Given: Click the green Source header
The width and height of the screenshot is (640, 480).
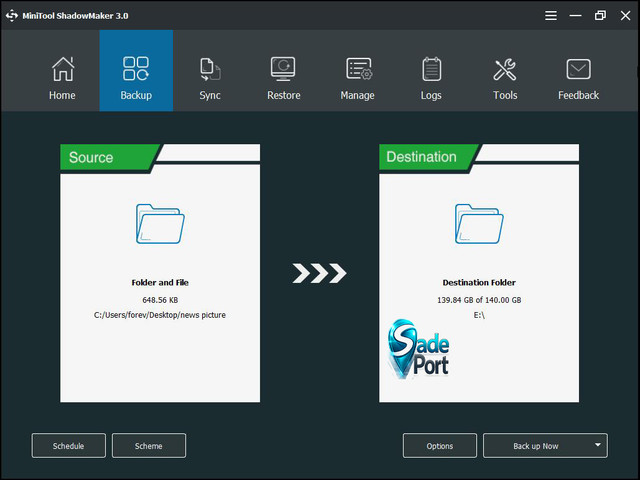Looking at the screenshot, I should [108, 157].
